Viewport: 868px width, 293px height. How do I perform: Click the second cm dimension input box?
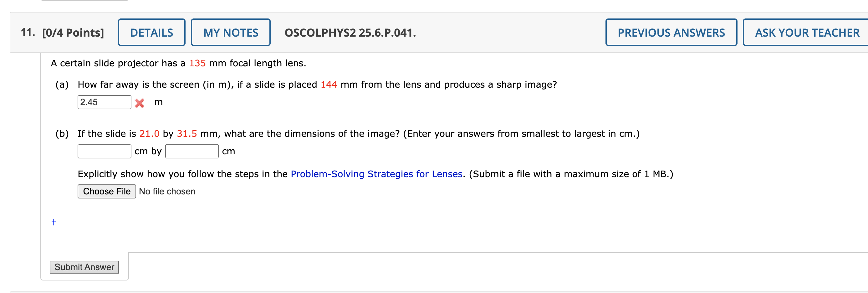[191, 152]
